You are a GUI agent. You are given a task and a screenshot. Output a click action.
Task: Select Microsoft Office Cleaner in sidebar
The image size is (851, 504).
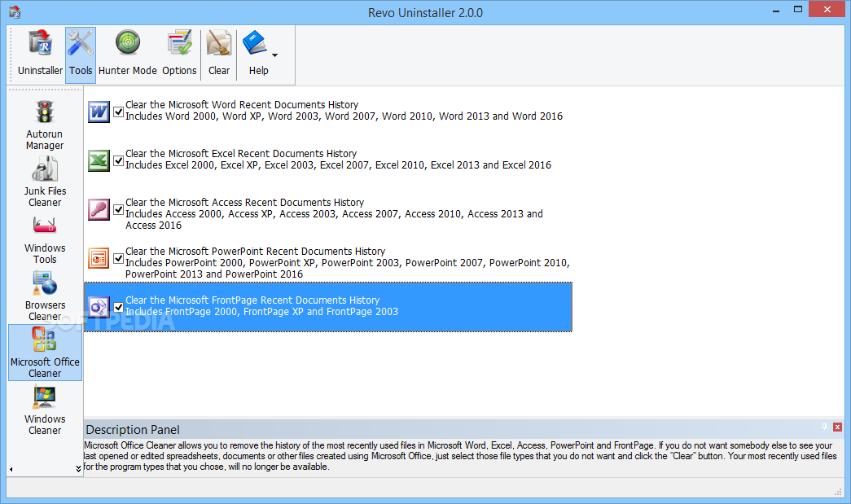click(x=45, y=353)
